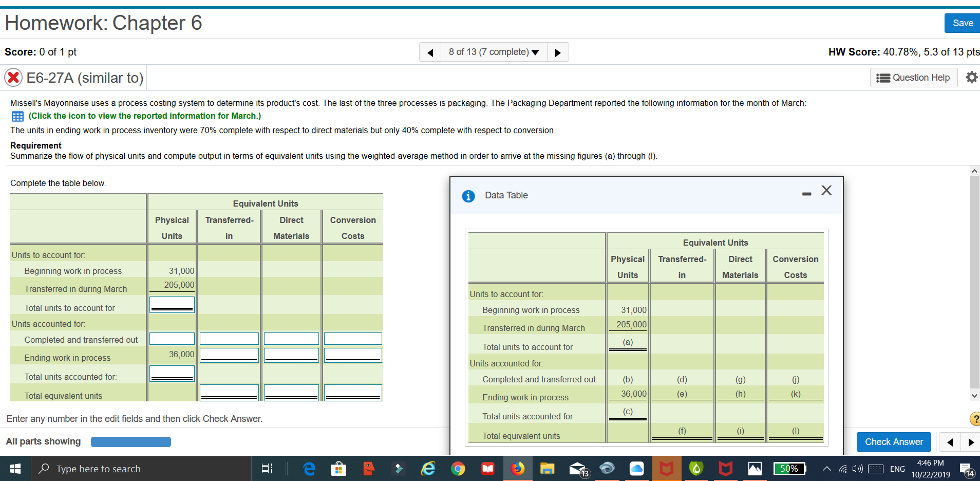Select Total units to account for physical units field
The width and height of the screenshot is (980, 481).
pos(172,305)
